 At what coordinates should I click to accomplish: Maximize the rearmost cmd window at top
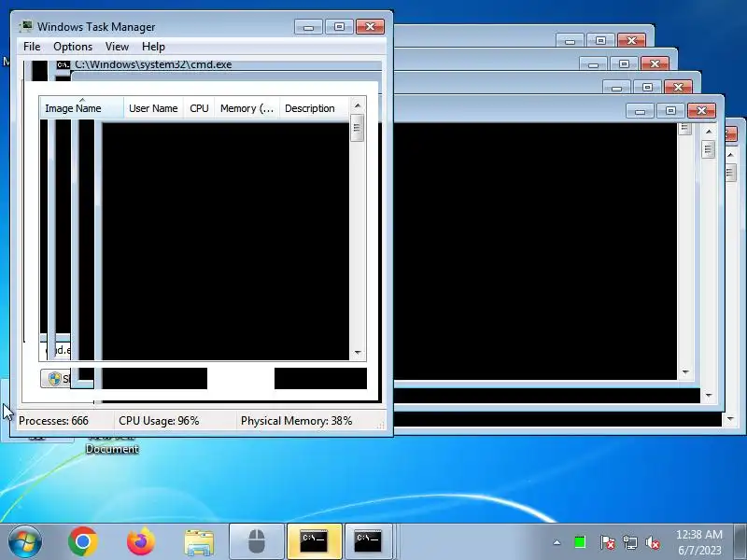click(600, 40)
